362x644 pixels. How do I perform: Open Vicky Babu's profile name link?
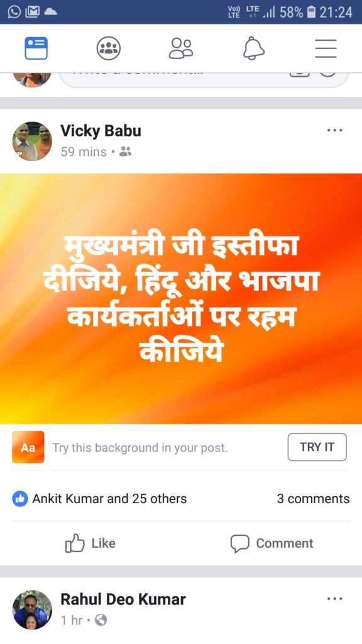(101, 131)
